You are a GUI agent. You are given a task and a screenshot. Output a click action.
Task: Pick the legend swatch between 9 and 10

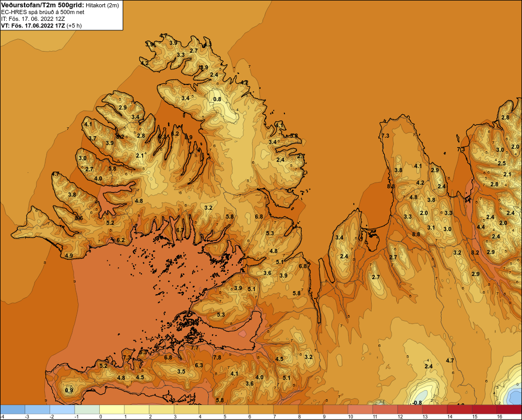point(335,410)
